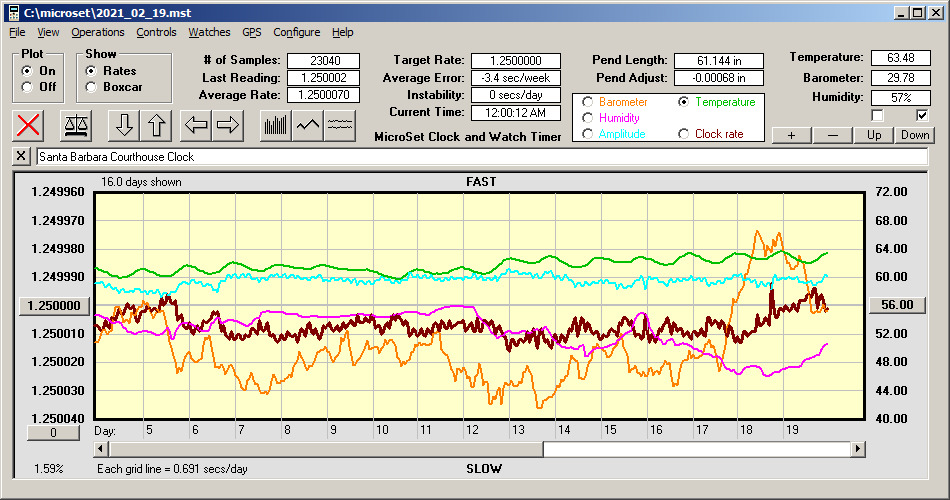
Task: Click the chart scrollbar right arrow
Action: [857, 449]
